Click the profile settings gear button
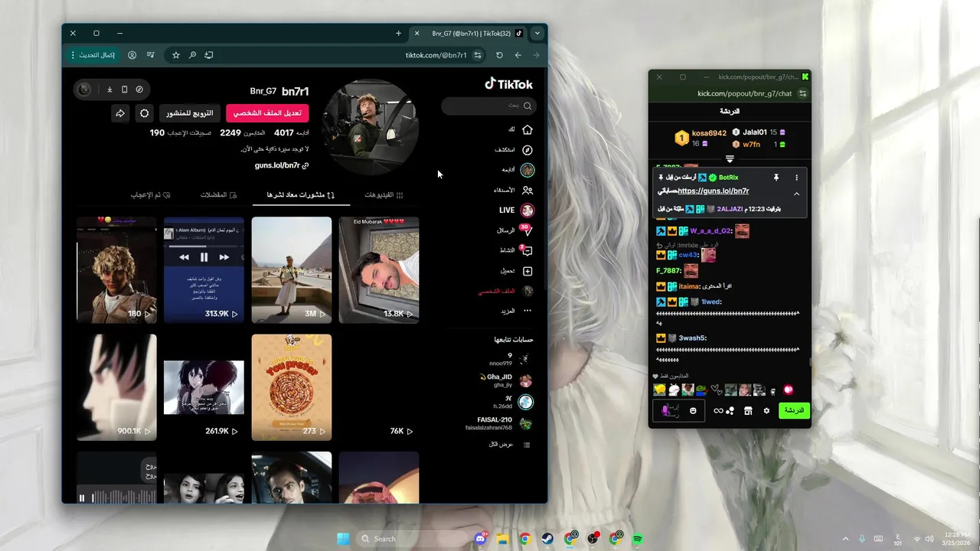 [144, 113]
